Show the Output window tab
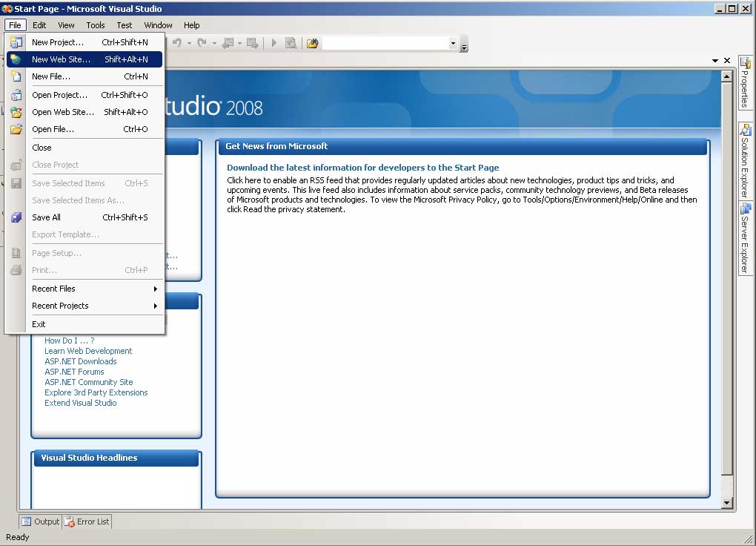Image resolution: width=756 pixels, height=546 pixels. coord(41,522)
